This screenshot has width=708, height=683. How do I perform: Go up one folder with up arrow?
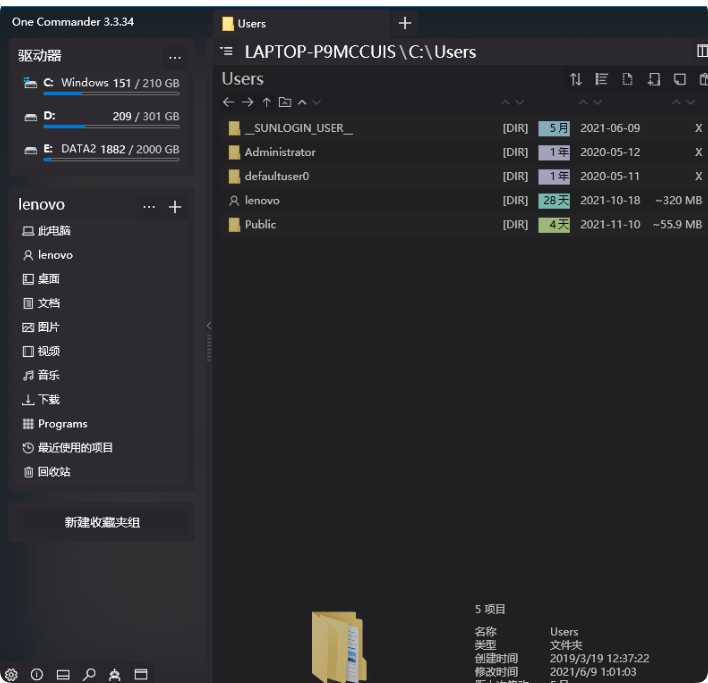(x=266, y=102)
